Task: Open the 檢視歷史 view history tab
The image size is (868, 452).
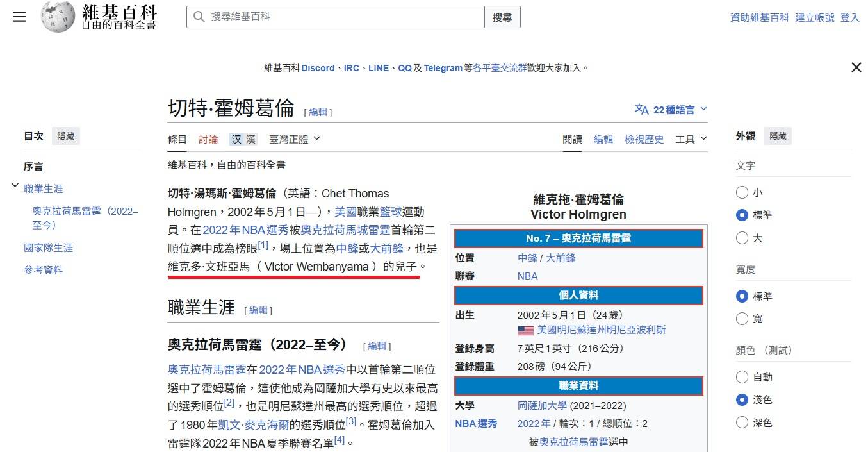Action: click(644, 139)
